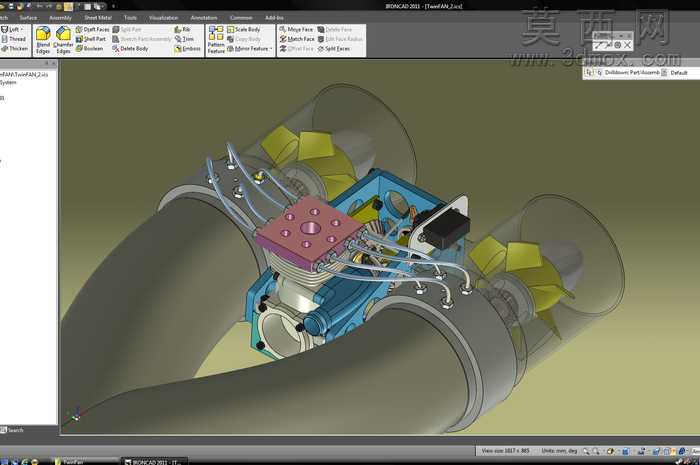This screenshot has width=700, height=465.
Task: Open the Annotation ribbon tab
Action: tap(204, 17)
